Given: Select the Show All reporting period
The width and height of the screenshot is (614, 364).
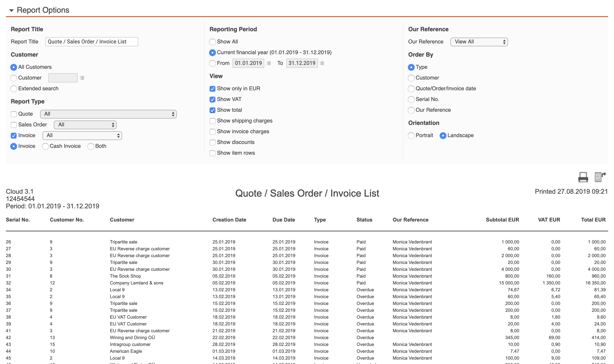Looking at the screenshot, I should [212, 42].
